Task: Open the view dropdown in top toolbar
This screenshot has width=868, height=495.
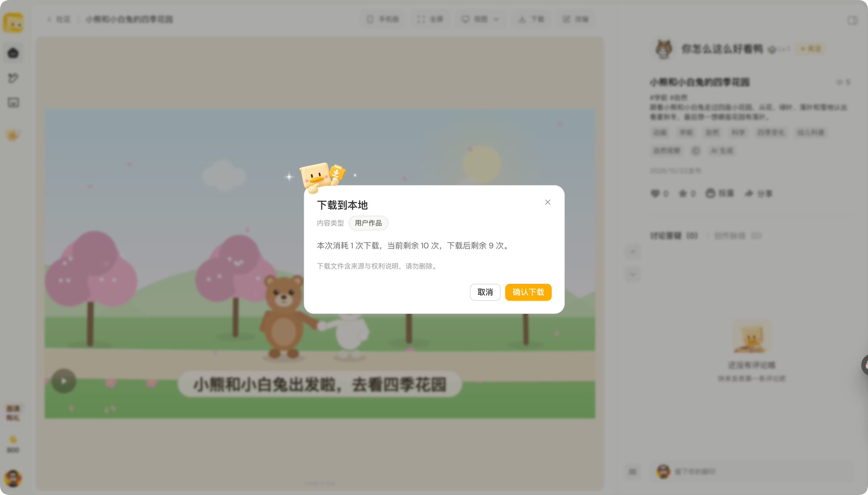Action: 481,19
